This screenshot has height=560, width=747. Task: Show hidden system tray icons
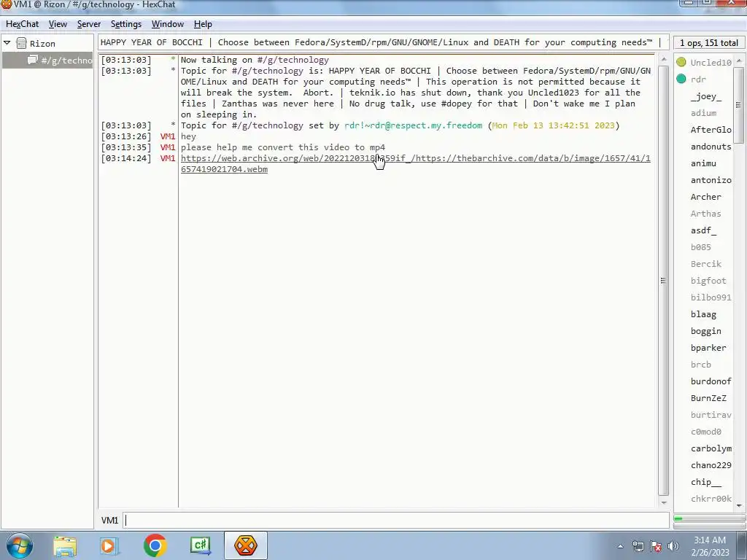click(620, 546)
